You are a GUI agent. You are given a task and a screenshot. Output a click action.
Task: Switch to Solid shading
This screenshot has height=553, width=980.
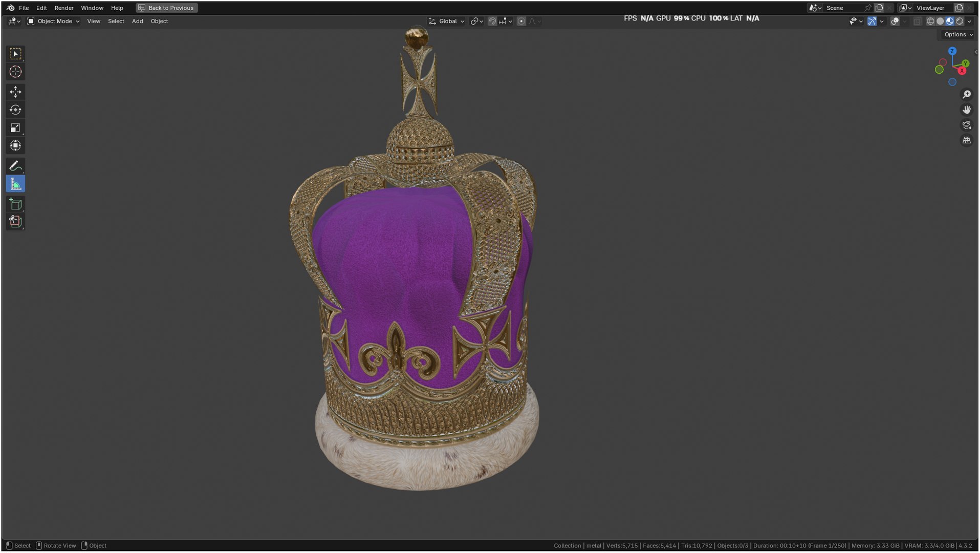(940, 21)
